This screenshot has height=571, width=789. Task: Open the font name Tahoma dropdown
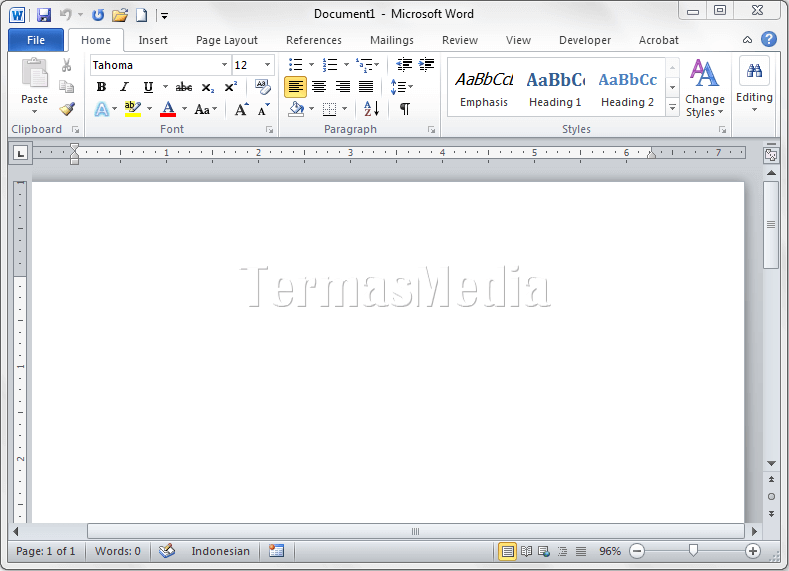224,65
